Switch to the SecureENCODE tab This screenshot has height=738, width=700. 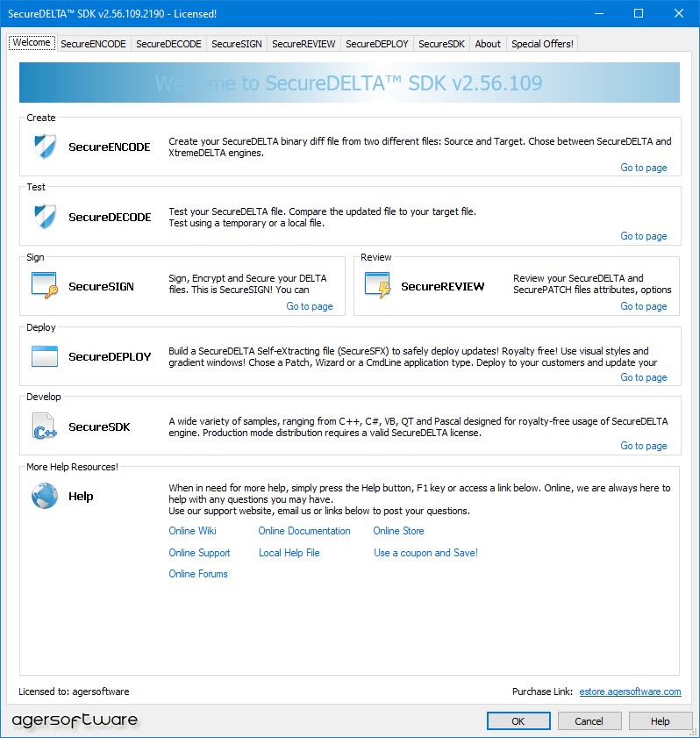click(93, 44)
